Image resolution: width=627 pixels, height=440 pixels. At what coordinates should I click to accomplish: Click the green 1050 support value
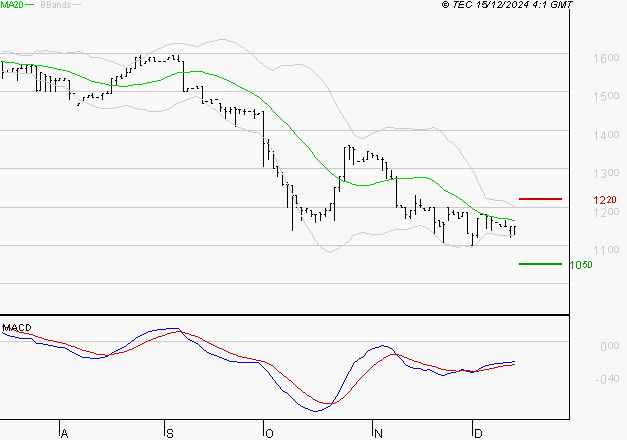click(x=581, y=265)
